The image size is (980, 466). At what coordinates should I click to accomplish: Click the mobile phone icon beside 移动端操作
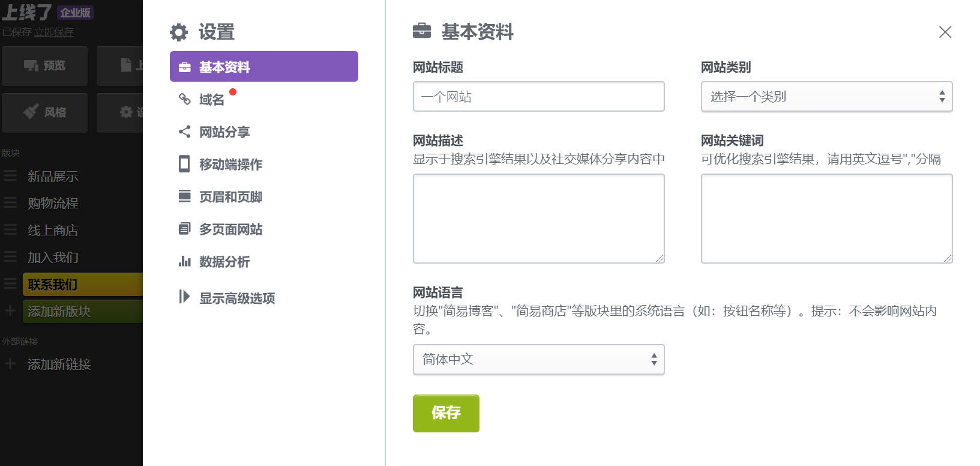pos(184,164)
